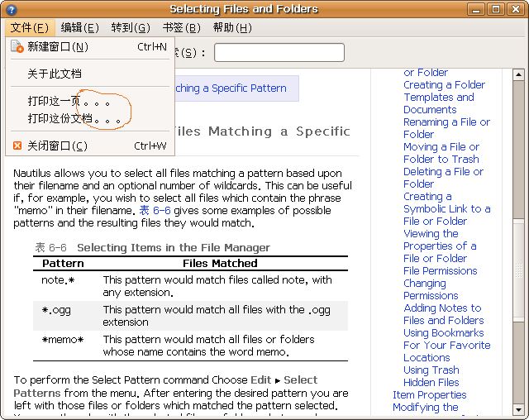Click the 'Files Matched' table header
The image size is (529, 420).
tap(220, 264)
